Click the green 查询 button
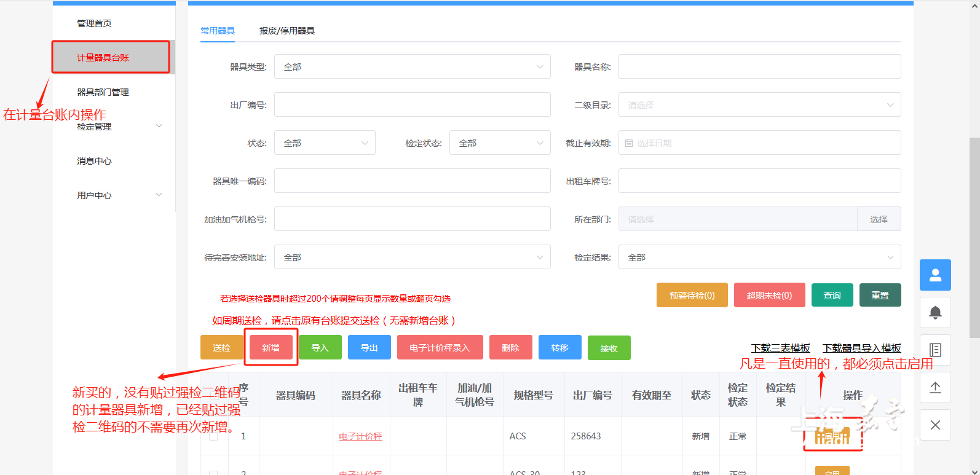The image size is (980, 475). pos(832,296)
